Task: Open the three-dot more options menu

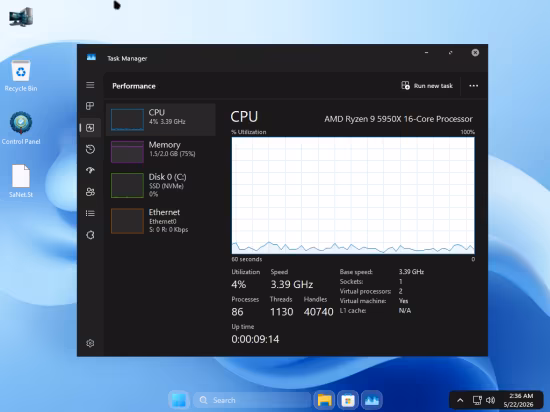Action: tap(474, 86)
